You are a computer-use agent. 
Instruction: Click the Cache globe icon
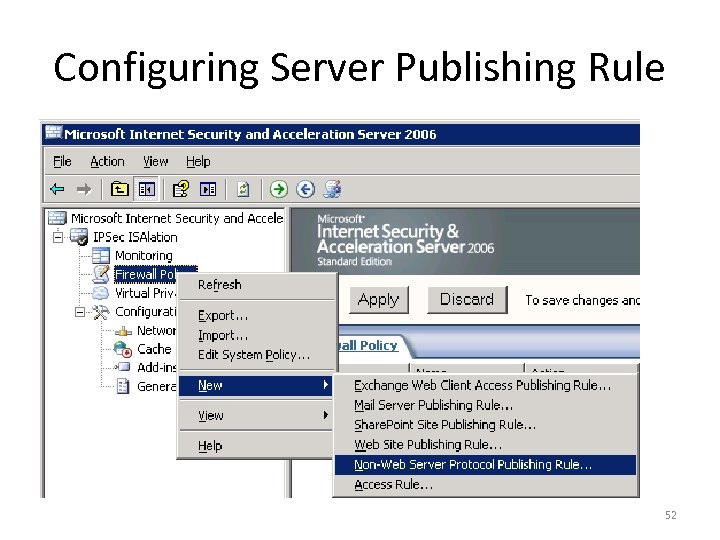tap(123, 349)
